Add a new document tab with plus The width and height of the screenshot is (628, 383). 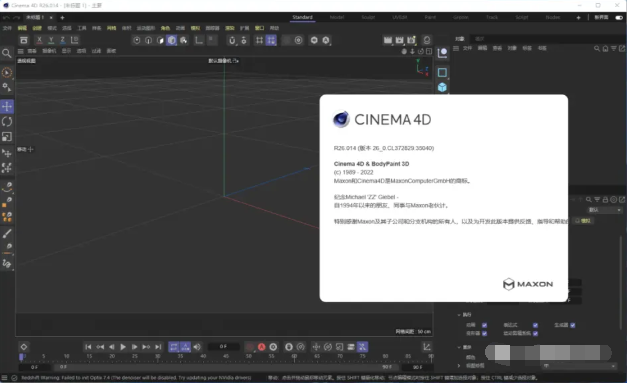pyautogui.click(x=62, y=18)
